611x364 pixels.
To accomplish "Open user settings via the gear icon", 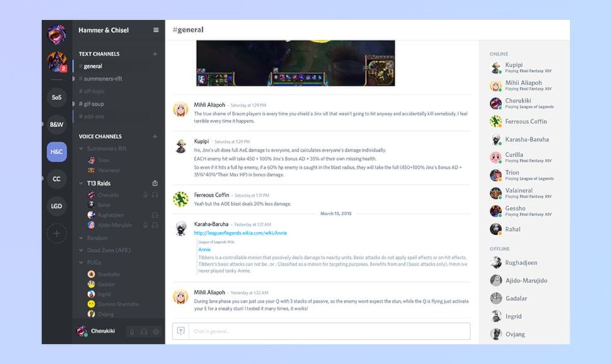I will (156, 331).
